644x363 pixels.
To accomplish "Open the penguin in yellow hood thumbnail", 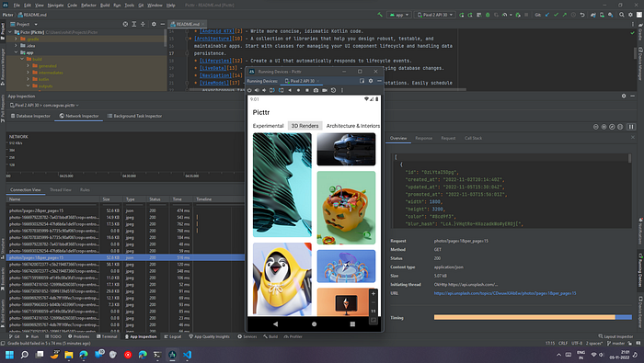I will pyautogui.click(x=282, y=279).
